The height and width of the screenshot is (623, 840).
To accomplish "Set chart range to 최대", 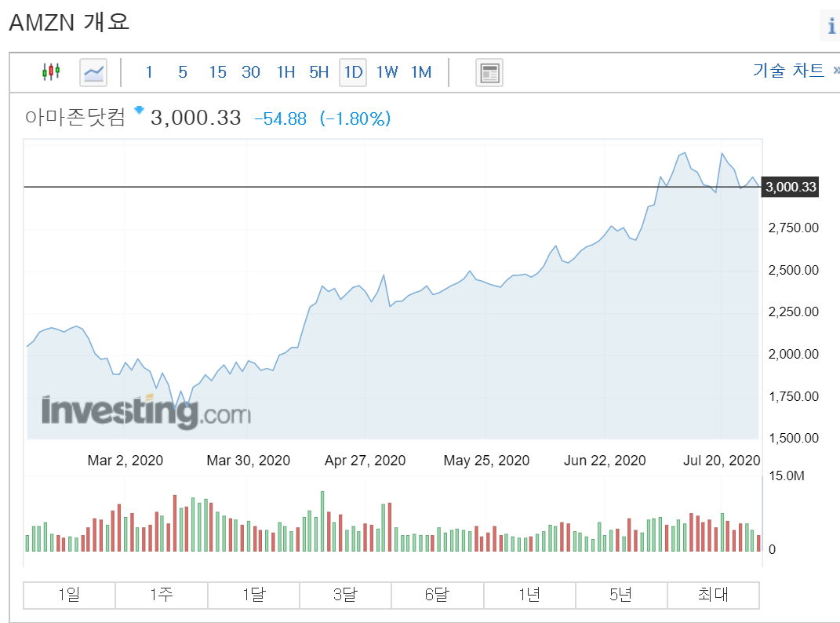I will [x=713, y=595].
